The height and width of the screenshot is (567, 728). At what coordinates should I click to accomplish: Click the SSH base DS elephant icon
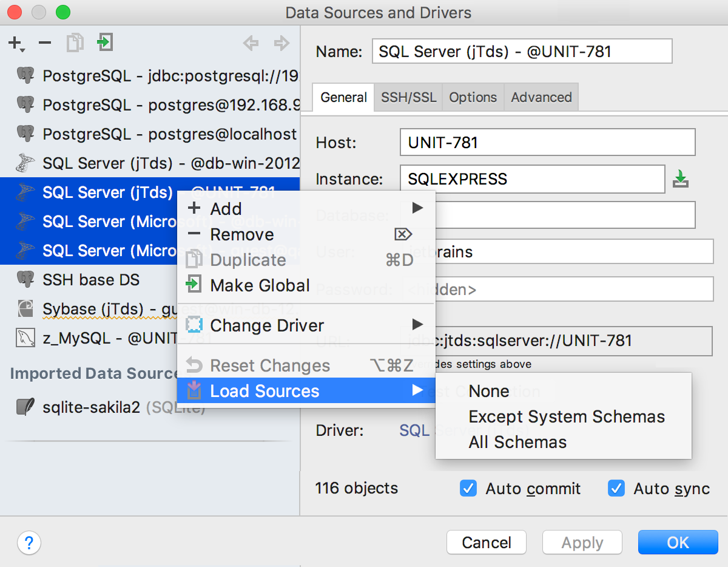(25, 279)
